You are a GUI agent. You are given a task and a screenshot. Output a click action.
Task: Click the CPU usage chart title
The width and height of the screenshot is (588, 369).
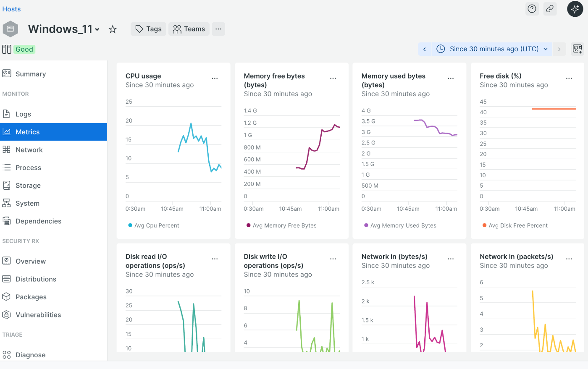143,76
